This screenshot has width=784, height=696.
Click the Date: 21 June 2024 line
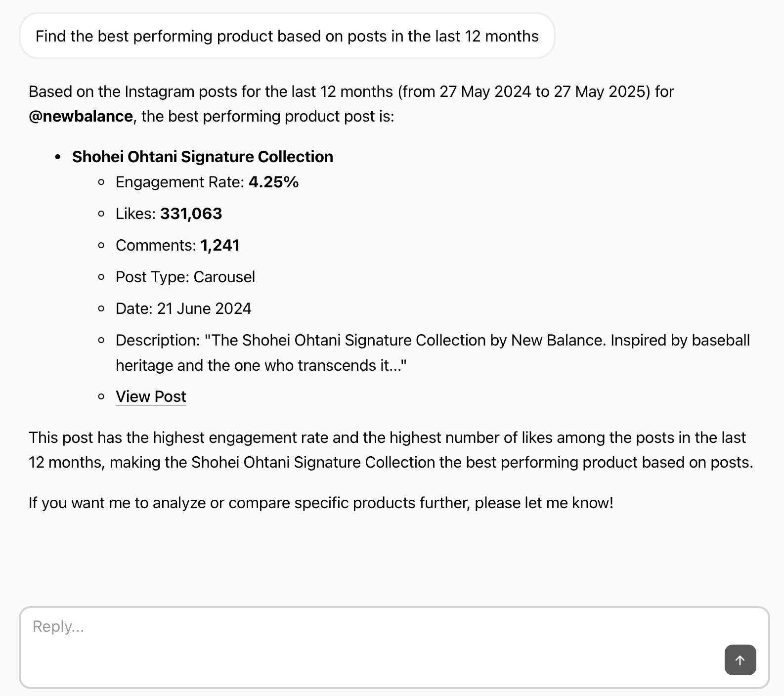183,308
